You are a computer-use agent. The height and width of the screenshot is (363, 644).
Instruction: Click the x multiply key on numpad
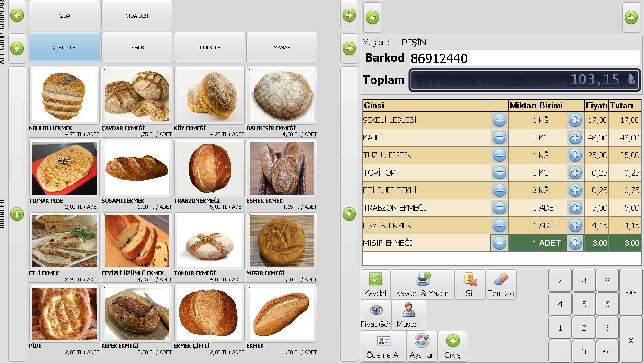pyautogui.click(x=631, y=340)
